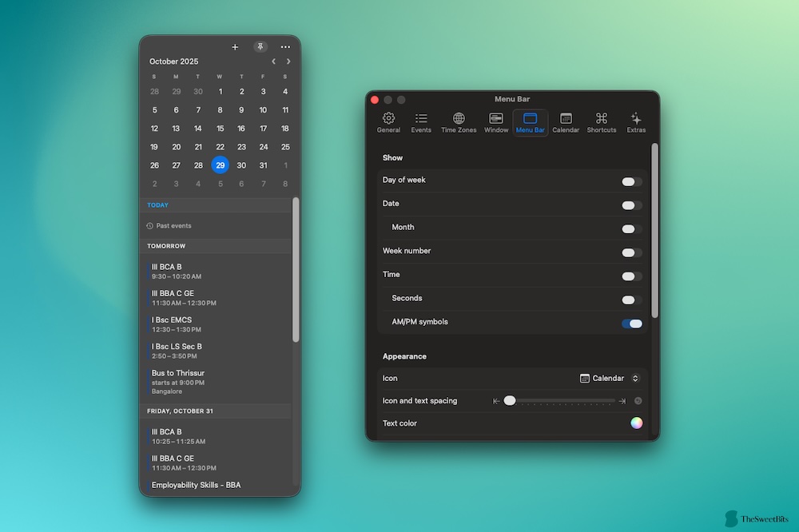Open the Icon dropdown set to Calendar
The image size is (799, 532).
click(610, 379)
